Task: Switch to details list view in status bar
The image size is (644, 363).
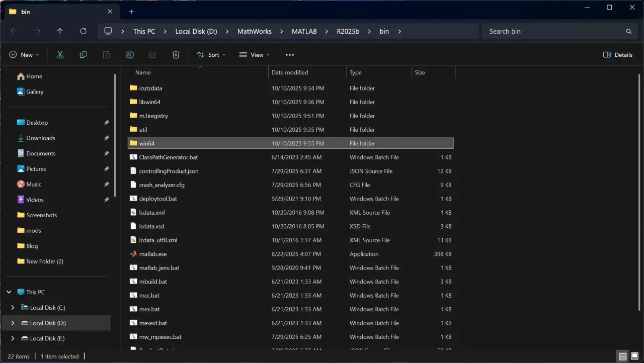Action: (x=623, y=356)
